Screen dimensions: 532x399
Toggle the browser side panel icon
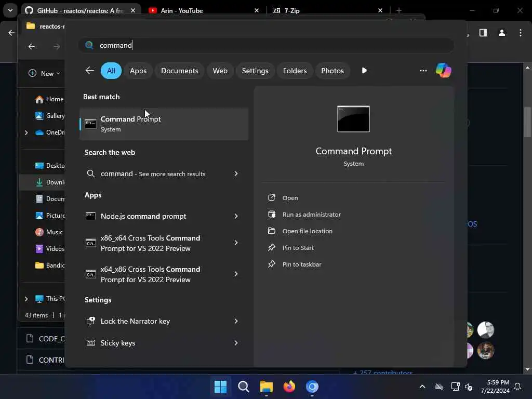pyautogui.click(x=483, y=33)
